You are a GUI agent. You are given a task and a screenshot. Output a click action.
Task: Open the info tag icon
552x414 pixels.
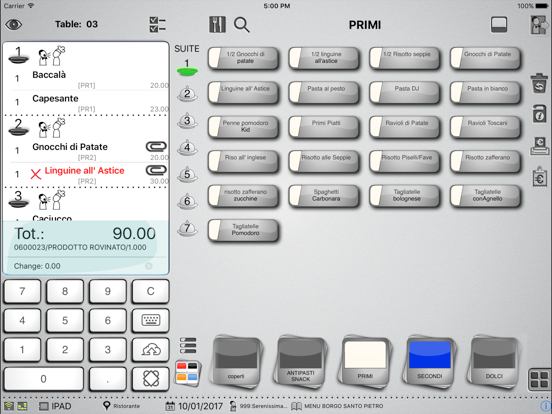point(539,114)
